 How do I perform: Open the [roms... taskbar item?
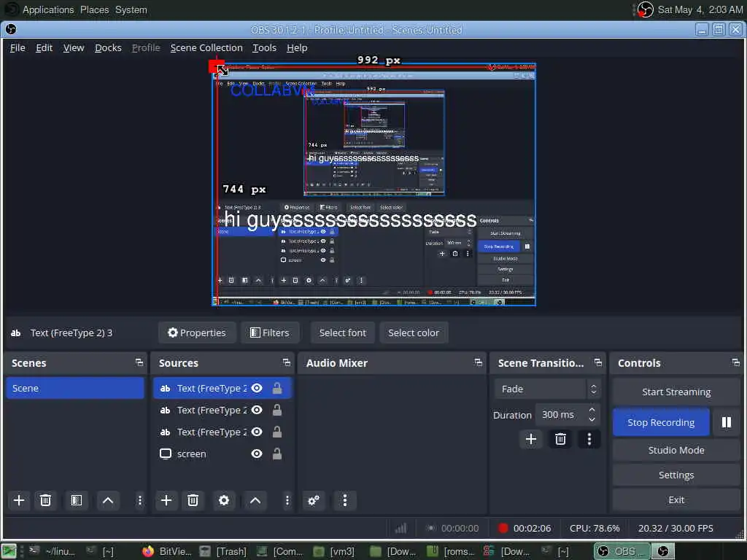451,551
